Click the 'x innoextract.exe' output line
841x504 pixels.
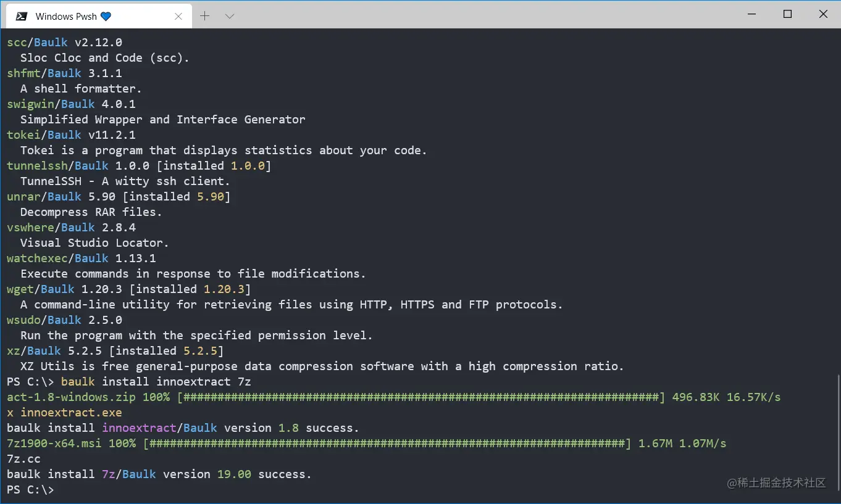point(64,413)
